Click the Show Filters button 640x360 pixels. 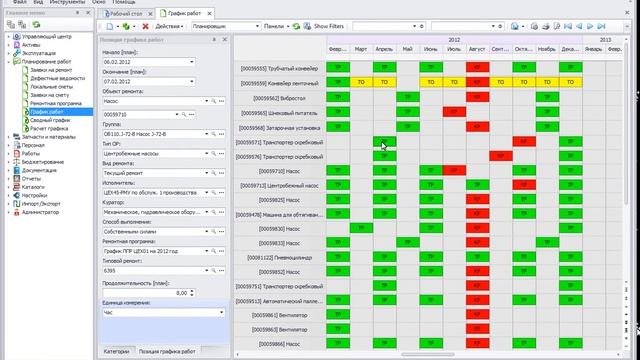tap(329, 26)
